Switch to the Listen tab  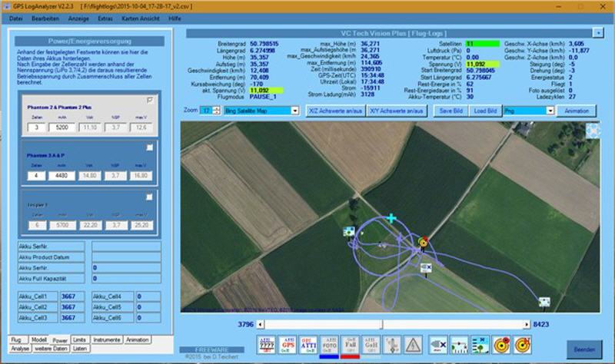80,349
